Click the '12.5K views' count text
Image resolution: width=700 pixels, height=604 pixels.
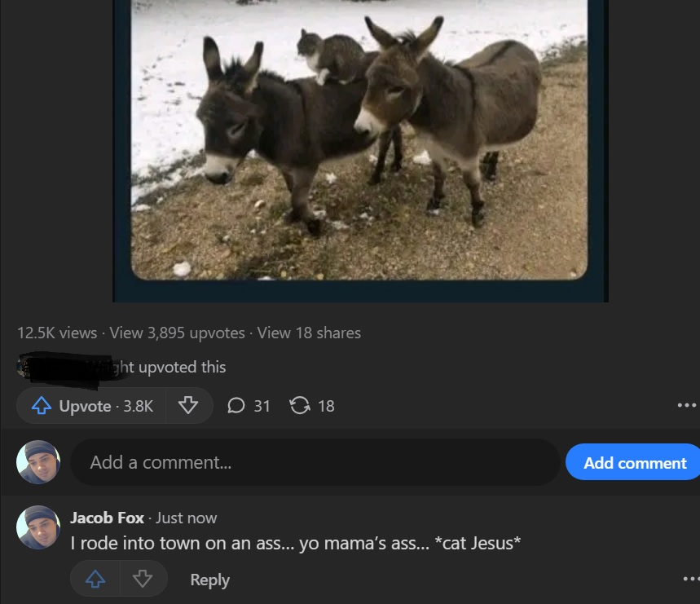pos(56,333)
